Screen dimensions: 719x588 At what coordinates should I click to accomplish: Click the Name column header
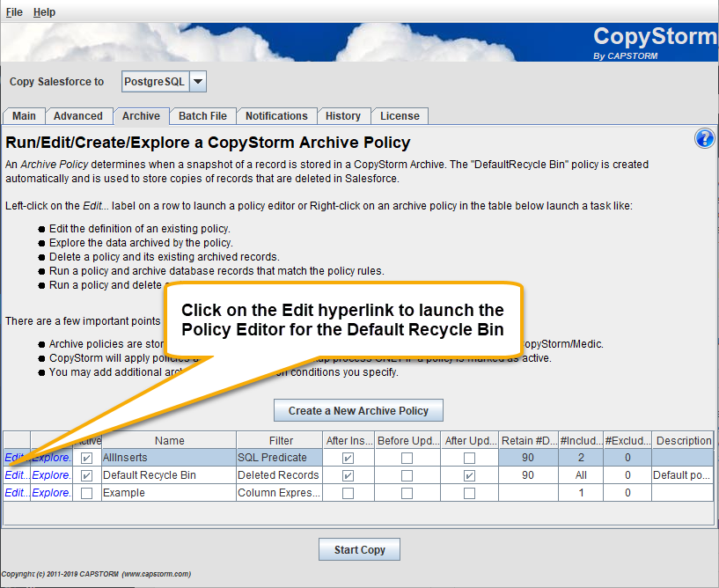[x=169, y=440]
